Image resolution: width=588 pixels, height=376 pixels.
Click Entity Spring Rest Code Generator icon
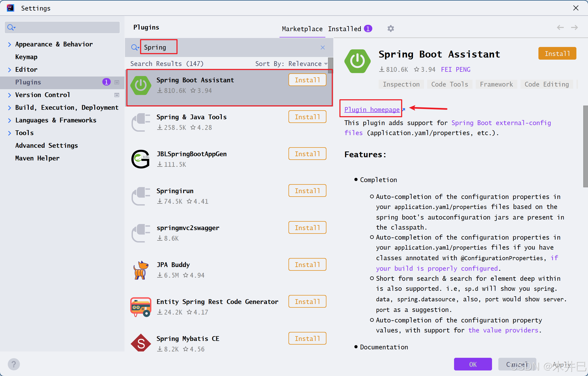[x=141, y=307]
